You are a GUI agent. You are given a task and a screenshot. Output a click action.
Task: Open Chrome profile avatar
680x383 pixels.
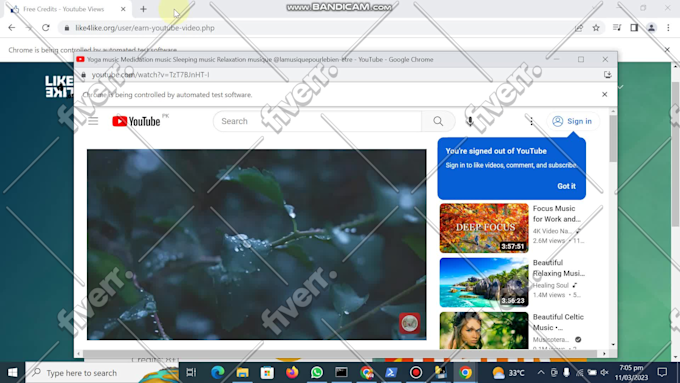[x=651, y=28]
